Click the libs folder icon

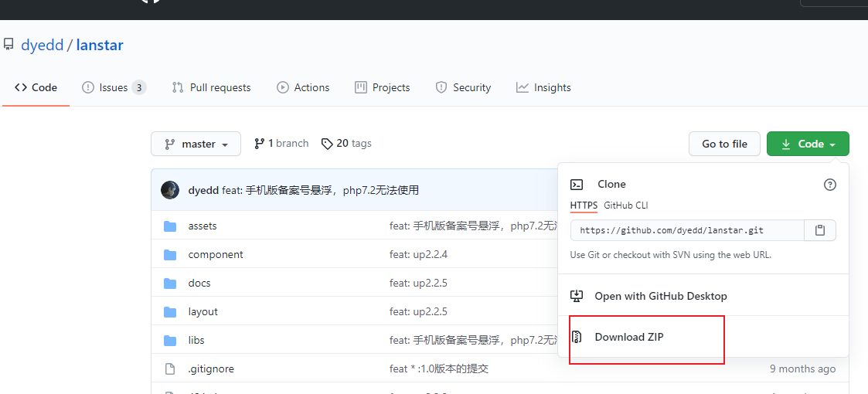click(170, 340)
